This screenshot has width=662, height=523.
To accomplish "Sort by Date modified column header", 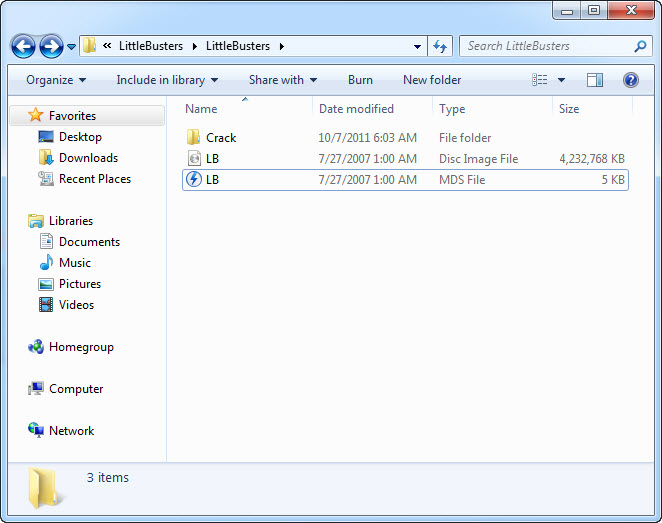I will pyautogui.click(x=356, y=109).
